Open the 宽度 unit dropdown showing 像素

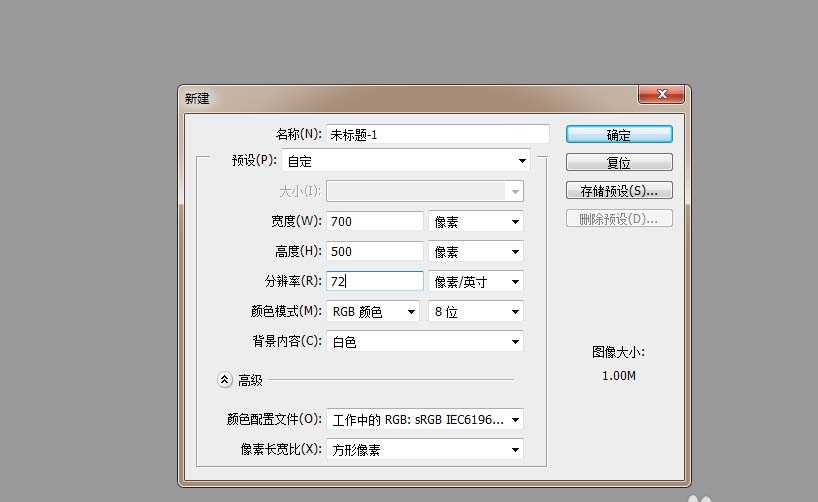[x=475, y=222]
